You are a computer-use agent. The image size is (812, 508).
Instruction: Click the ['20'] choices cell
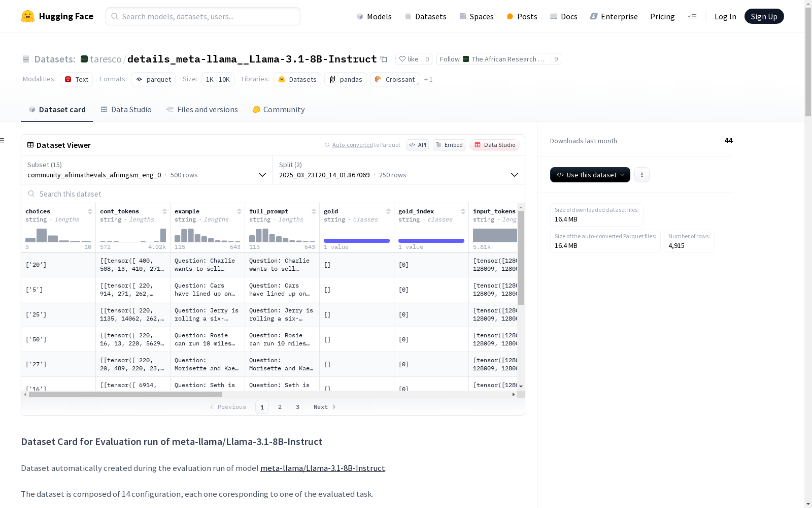tap(58, 265)
